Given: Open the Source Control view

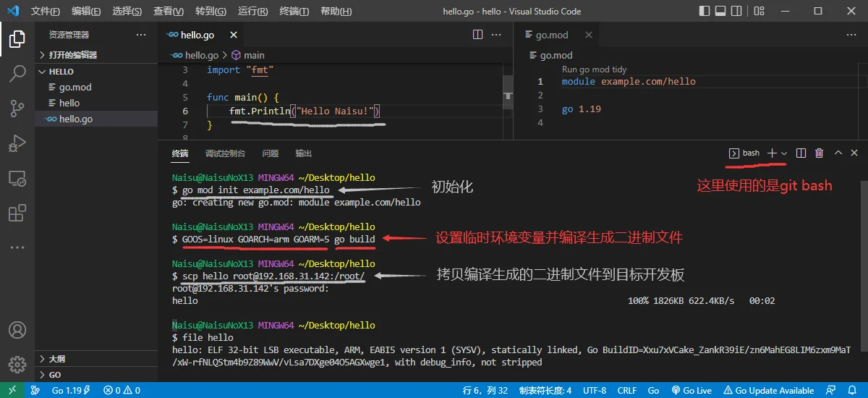Looking at the screenshot, I should click(x=17, y=109).
